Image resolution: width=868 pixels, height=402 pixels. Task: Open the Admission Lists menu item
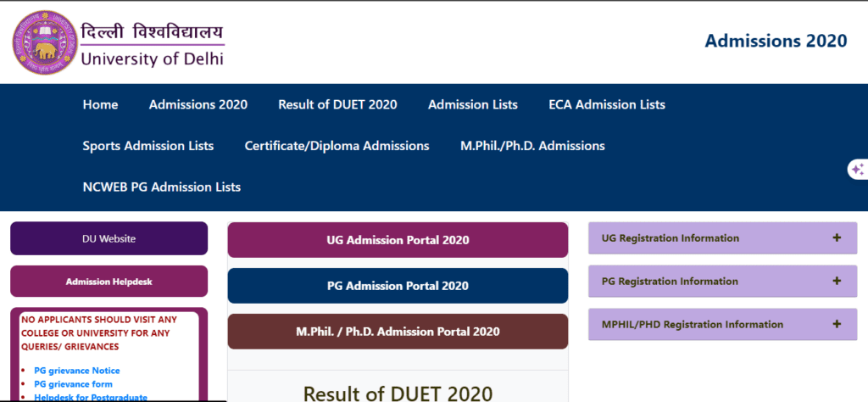473,104
